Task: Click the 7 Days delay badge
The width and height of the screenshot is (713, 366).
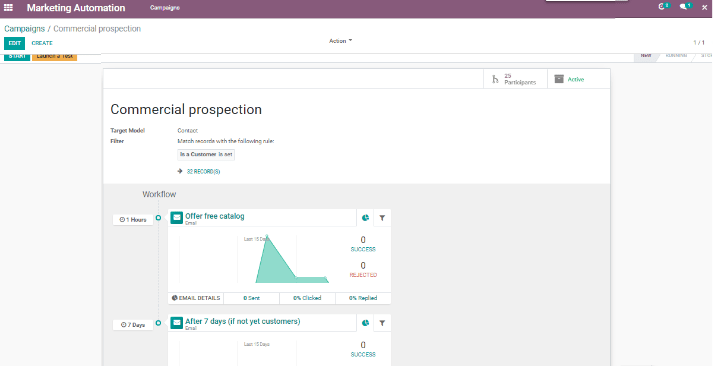Action: 133,325
